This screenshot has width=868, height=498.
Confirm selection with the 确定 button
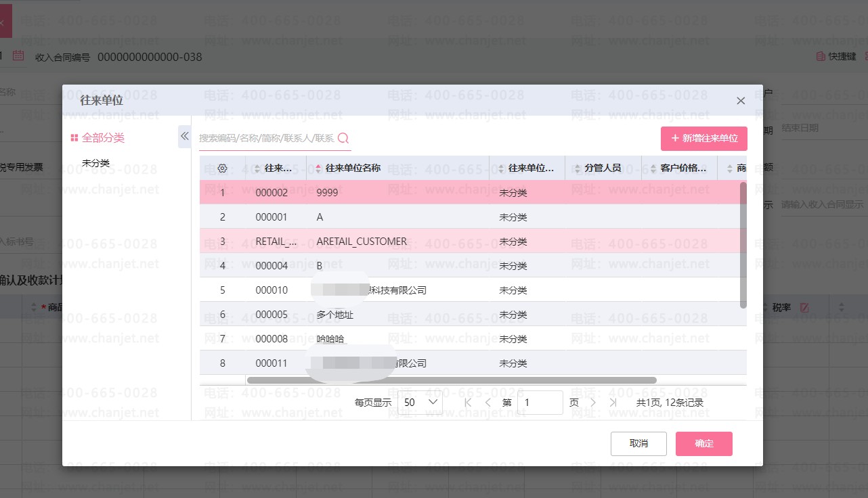[x=704, y=444]
